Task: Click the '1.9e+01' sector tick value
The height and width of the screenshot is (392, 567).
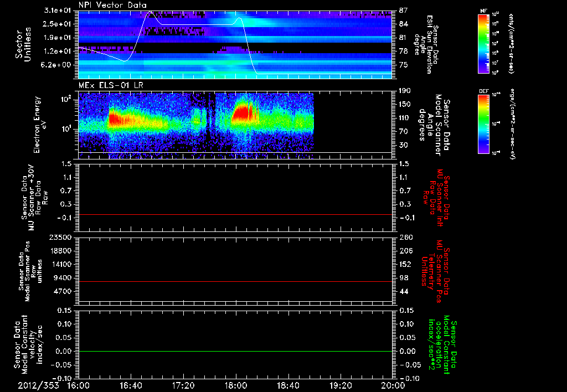Action: 57,38
